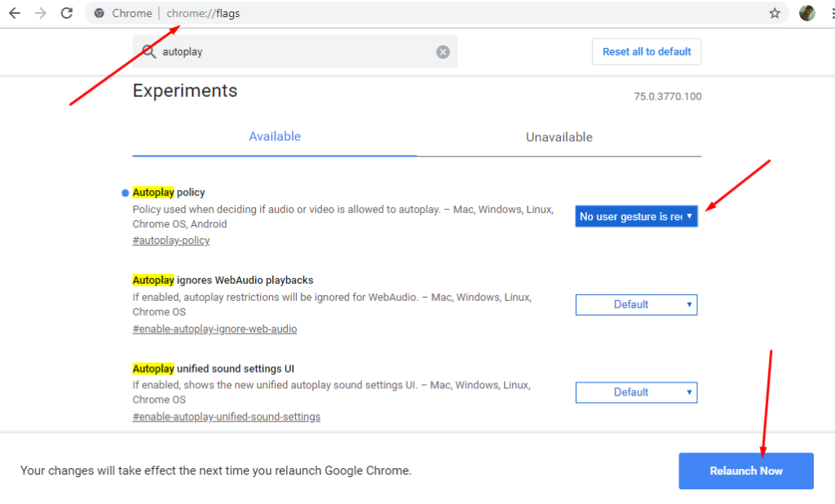Open the #autoplay-policy link
The height and width of the screenshot is (504, 835).
click(x=171, y=241)
